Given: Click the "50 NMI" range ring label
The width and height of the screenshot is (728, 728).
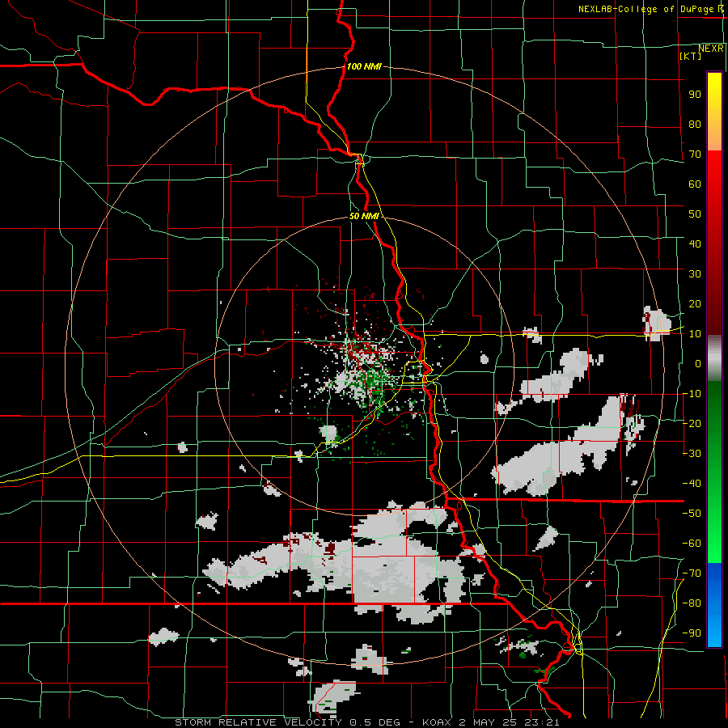Looking at the screenshot, I should 364,216.
